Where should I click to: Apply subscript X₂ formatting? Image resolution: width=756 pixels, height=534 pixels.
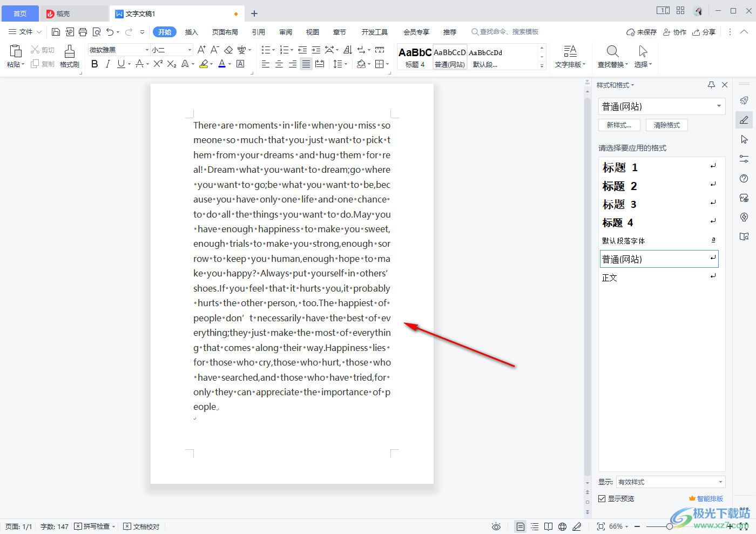click(x=172, y=64)
